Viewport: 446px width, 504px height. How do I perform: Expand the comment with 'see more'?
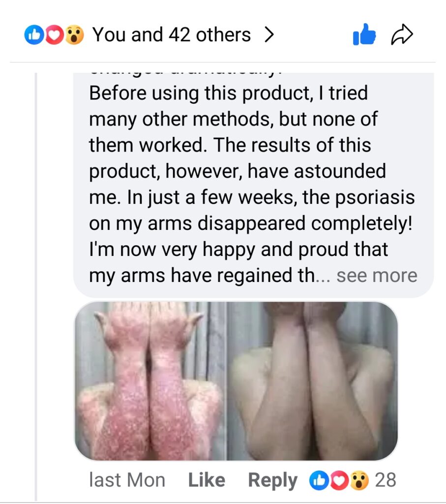(x=377, y=276)
